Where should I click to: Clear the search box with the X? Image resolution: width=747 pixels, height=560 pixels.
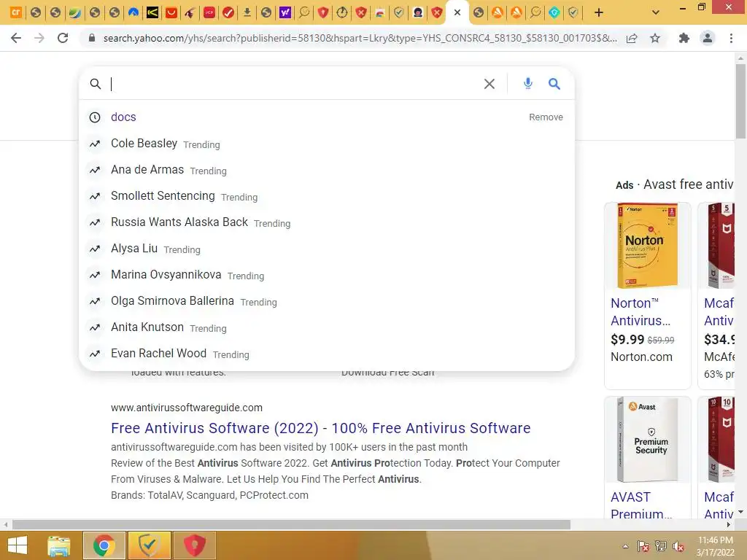(489, 84)
